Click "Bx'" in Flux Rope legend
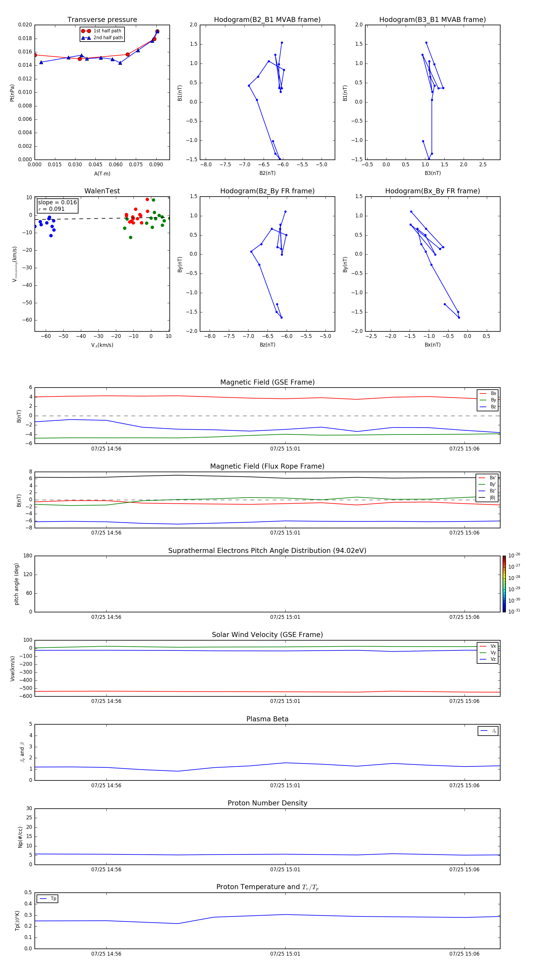Screen dimensions: 535x980 pyautogui.click(x=493, y=478)
